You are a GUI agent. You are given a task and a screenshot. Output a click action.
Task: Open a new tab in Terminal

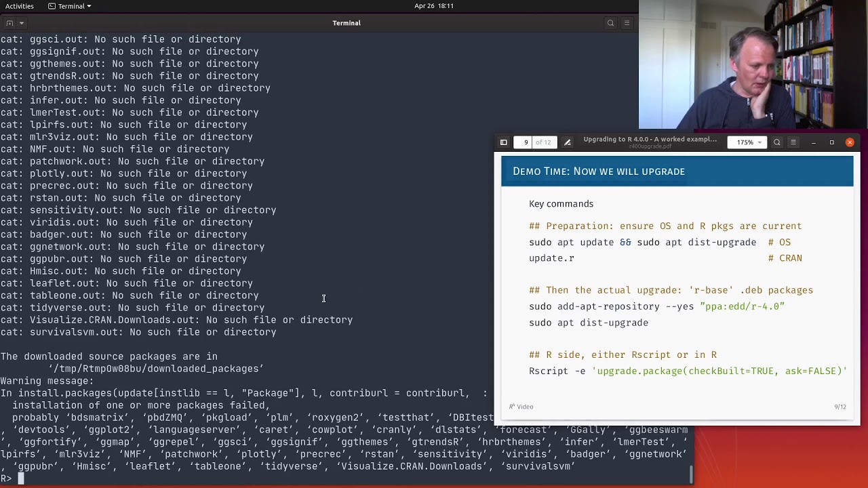9,23
